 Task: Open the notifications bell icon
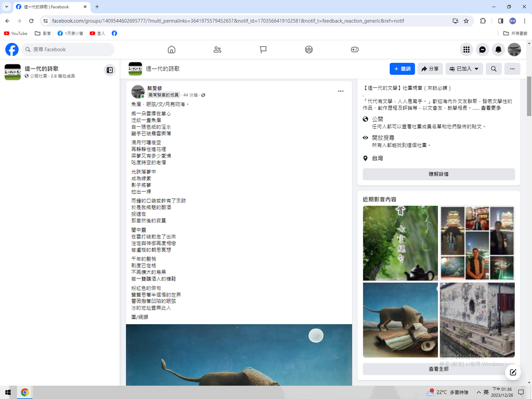point(498,49)
